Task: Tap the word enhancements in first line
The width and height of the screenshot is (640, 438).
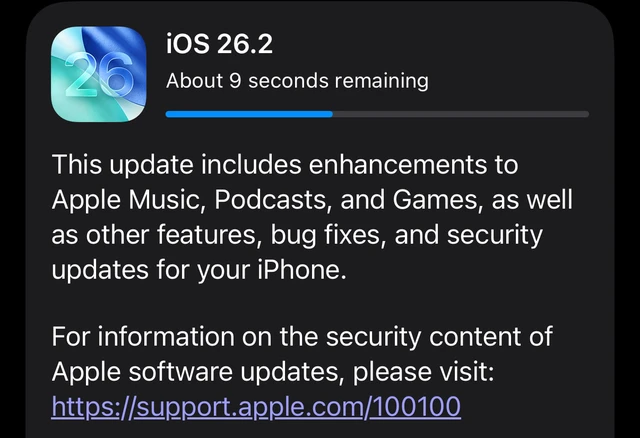Action: coord(398,164)
